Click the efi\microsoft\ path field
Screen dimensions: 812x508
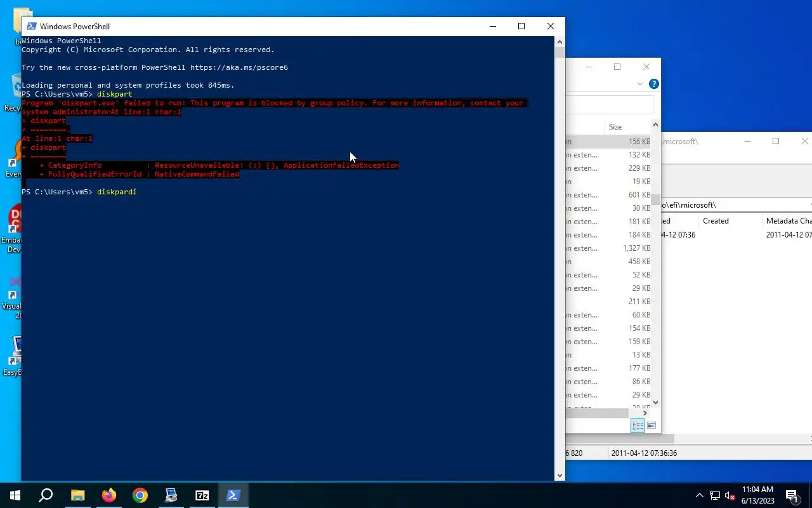(x=736, y=205)
